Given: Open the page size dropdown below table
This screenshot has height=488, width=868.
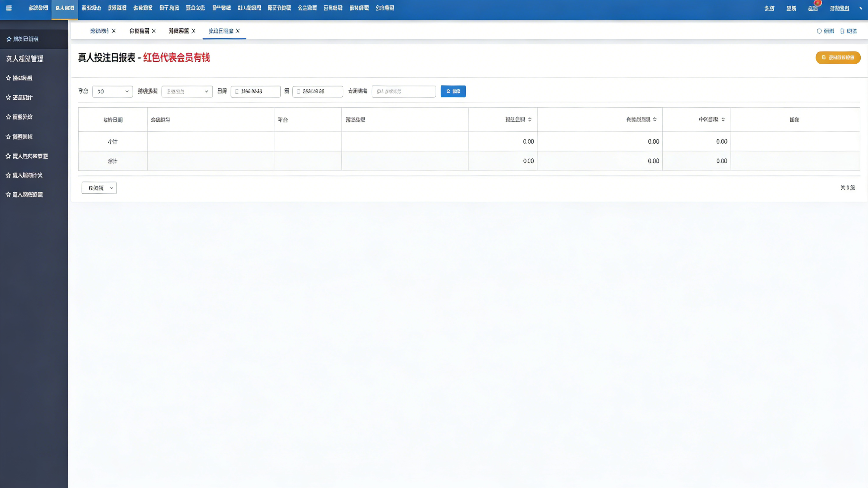Looking at the screenshot, I should pyautogui.click(x=99, y=188).
